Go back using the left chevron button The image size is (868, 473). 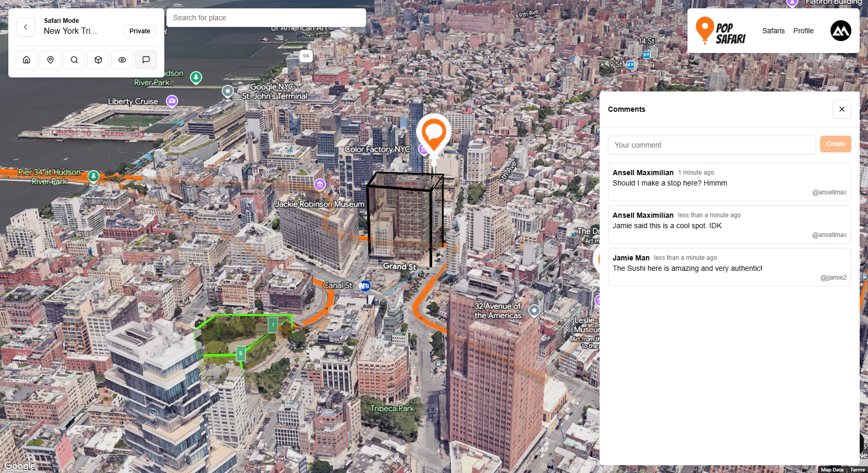tap(26, 27)
